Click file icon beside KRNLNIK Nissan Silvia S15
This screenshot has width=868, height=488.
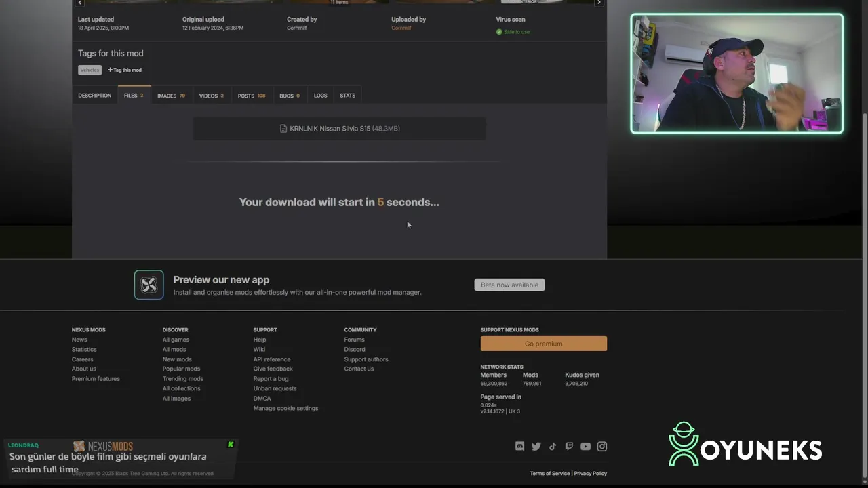283,129
